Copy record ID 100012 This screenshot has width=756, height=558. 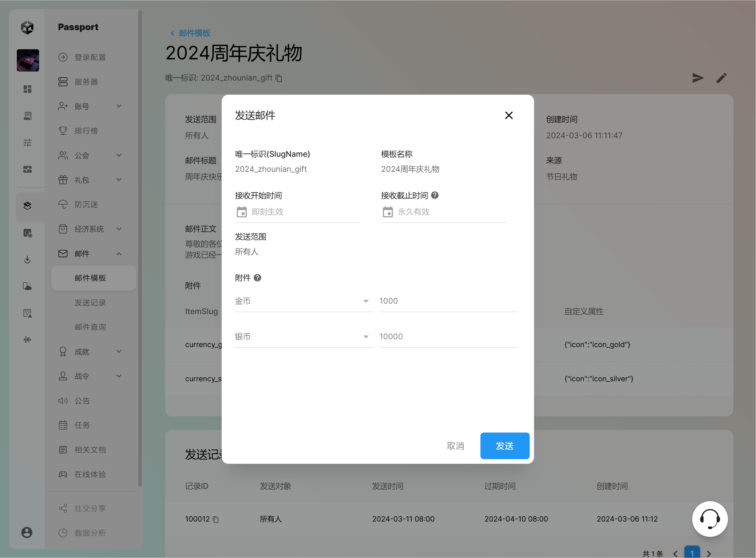[216, 519]
